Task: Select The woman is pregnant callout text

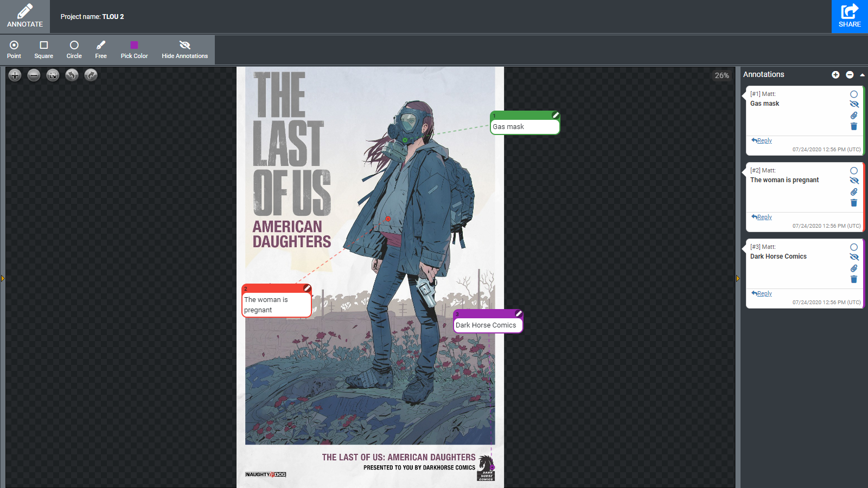Action: (266, 305)
